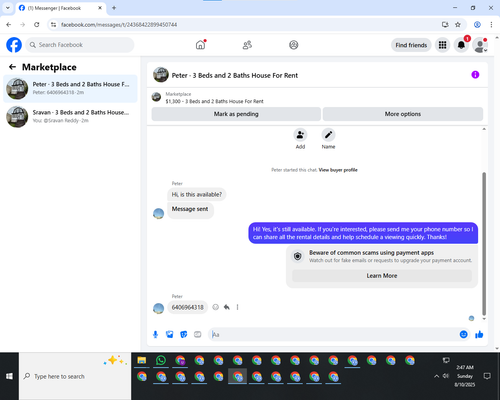Click the Search Facebook box

click(80, 45)
